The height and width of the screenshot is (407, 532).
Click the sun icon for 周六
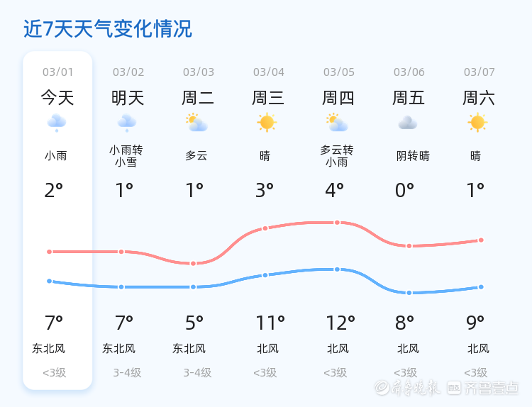point(477,123)
